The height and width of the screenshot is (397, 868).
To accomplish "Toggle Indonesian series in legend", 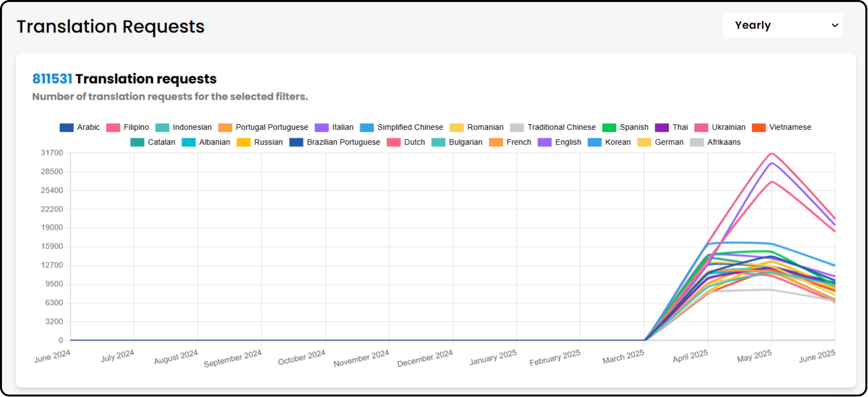I will 183,127.
